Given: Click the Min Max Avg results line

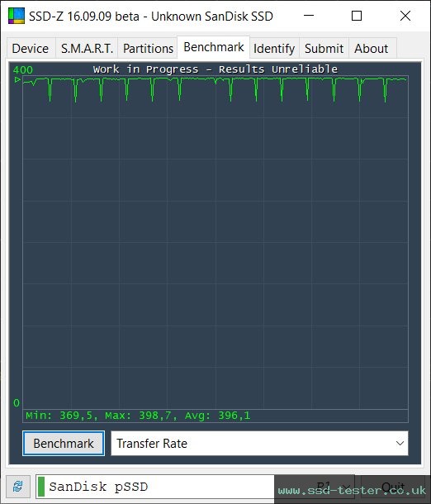Looking at the screenshot, I should pyautogui.click(x=138, y=416).
